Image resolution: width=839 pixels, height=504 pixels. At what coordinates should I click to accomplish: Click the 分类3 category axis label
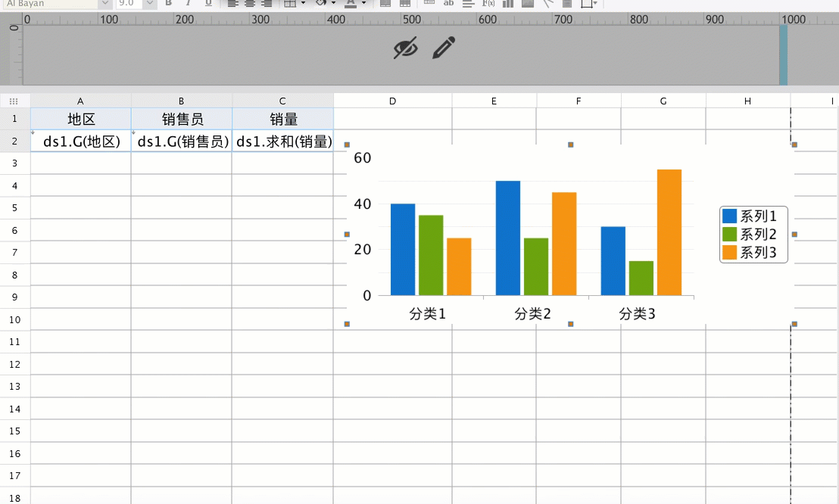pyautogui.click(x=638, y=313)
